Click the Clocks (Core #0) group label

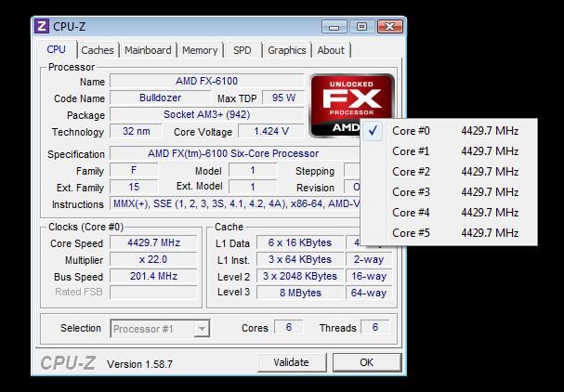(86, 227)
